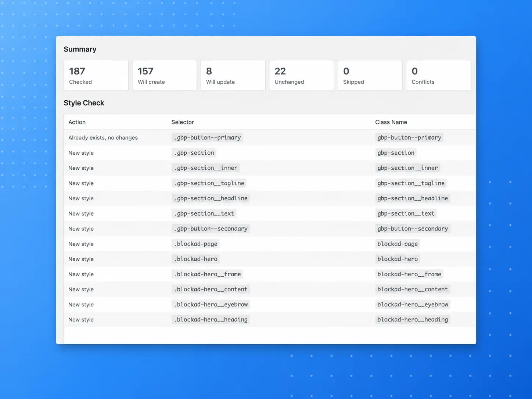Click the .gbp-section__headline selector
This screenshot has height=399, width=532.
point(211,198)
